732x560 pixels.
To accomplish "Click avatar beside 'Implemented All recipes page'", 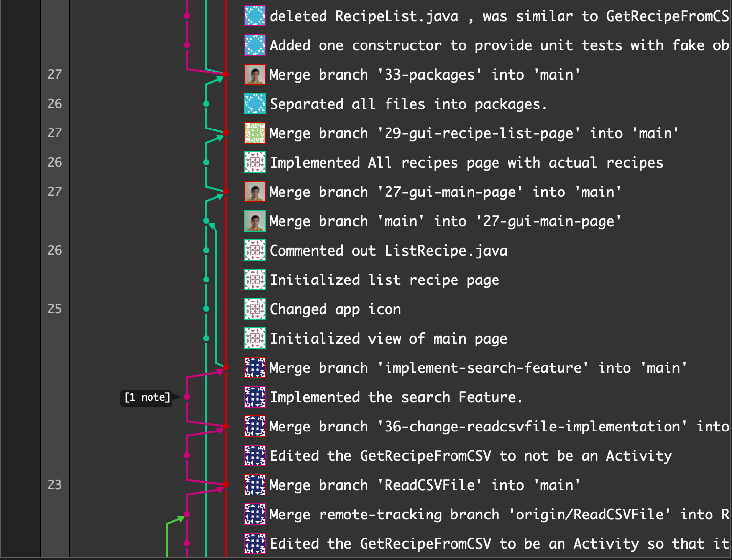I will click(x=255, y=162).
